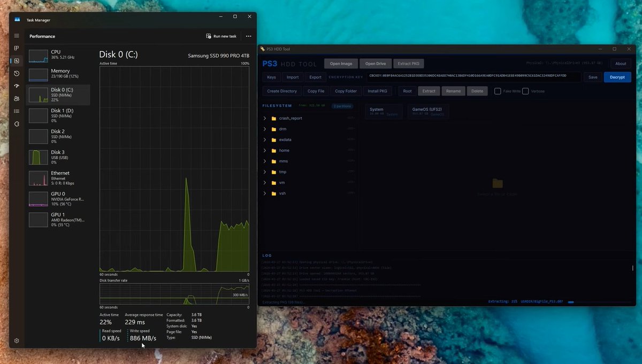
Task: Click the Rename button
Action: [453, 91]
